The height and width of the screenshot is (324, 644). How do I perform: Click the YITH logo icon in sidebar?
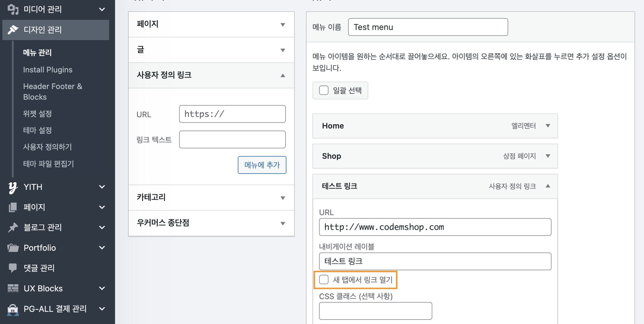[x=13, y=187]
